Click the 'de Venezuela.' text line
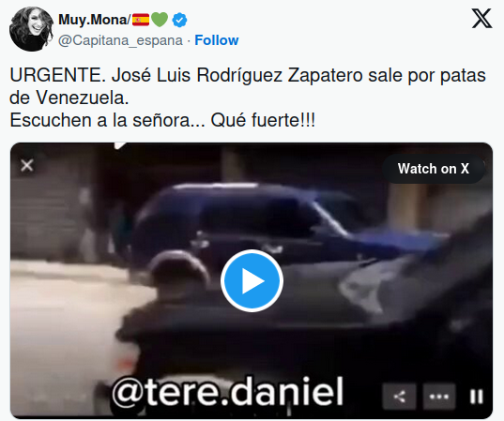This screenshot has height=421, width=504. [69, 98]
